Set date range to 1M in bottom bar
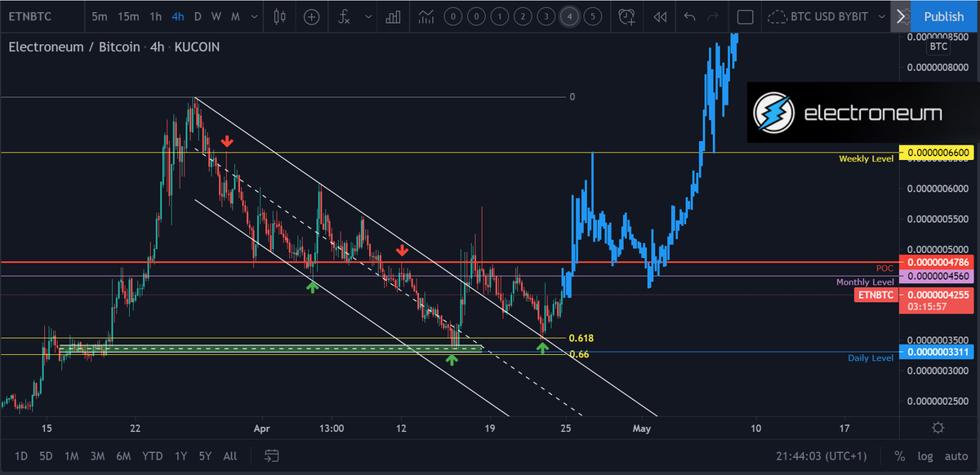The image size is (980, 475). click(72, 455)
